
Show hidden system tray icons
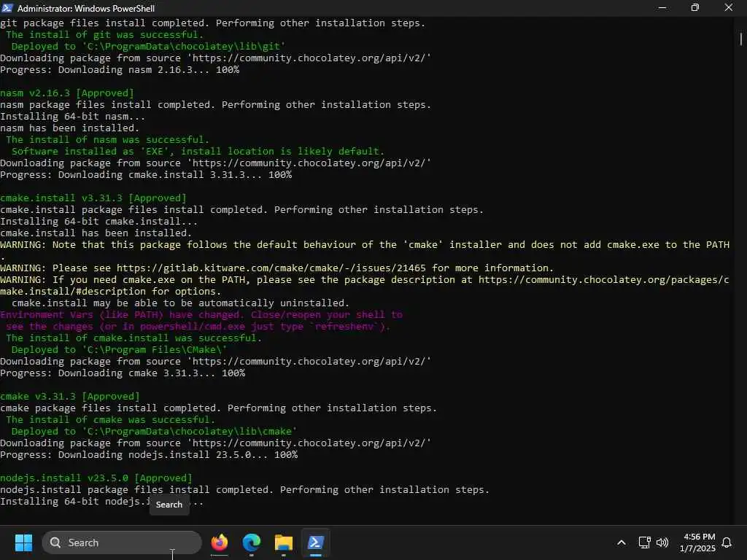[622, 542]
